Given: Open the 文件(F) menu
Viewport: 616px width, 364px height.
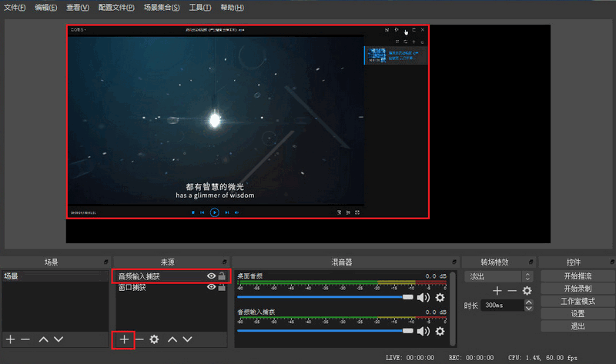Looking at the screenshot, I should 15,8.
